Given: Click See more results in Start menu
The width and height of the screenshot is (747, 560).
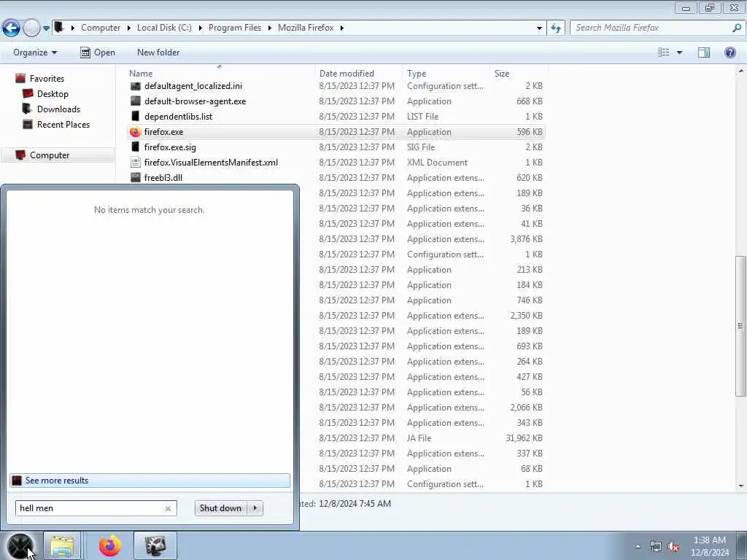Looking at the screenshot, I should tap(150, 481).
